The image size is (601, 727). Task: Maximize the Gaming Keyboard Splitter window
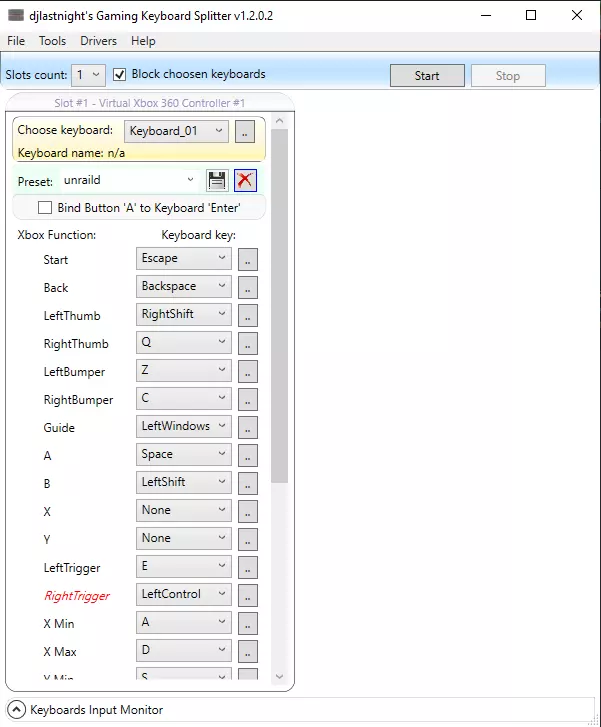(531, 15)
